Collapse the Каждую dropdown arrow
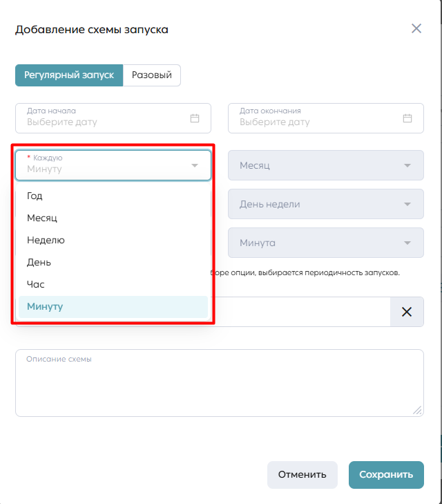 [x=195, y=165]
